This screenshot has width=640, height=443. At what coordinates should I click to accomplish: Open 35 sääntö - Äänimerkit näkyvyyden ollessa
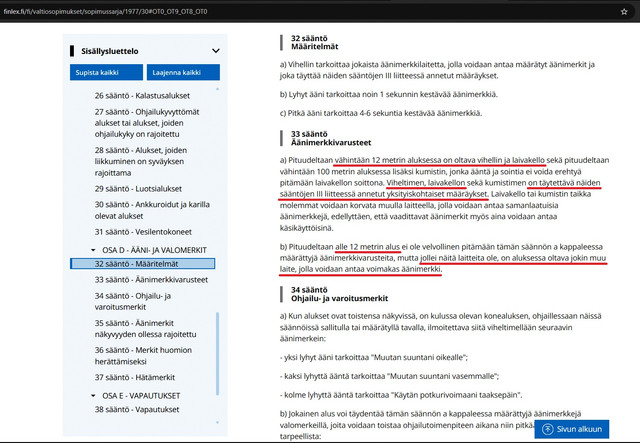(x=145, y=328)
